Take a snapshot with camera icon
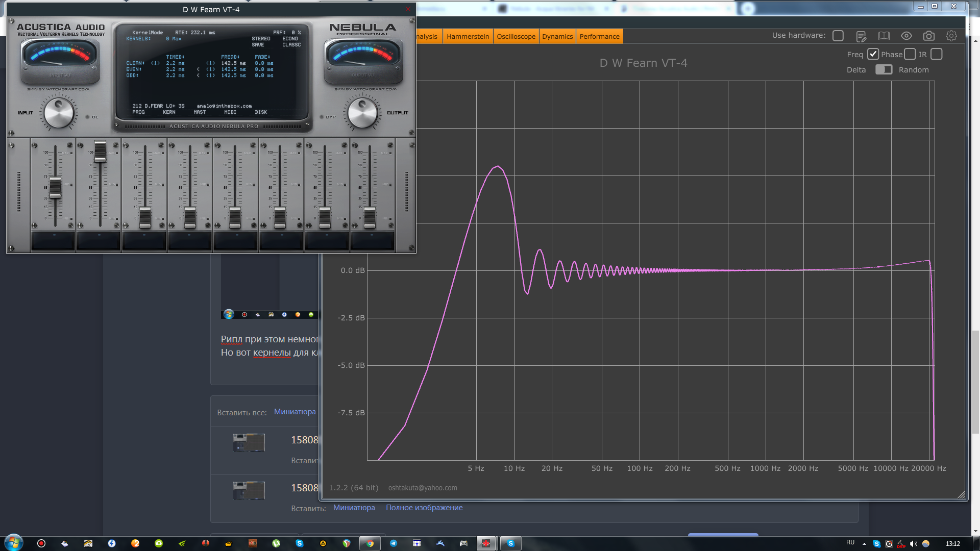The width and height of the screenshot is (980, 551). click(x=928, y=36)
